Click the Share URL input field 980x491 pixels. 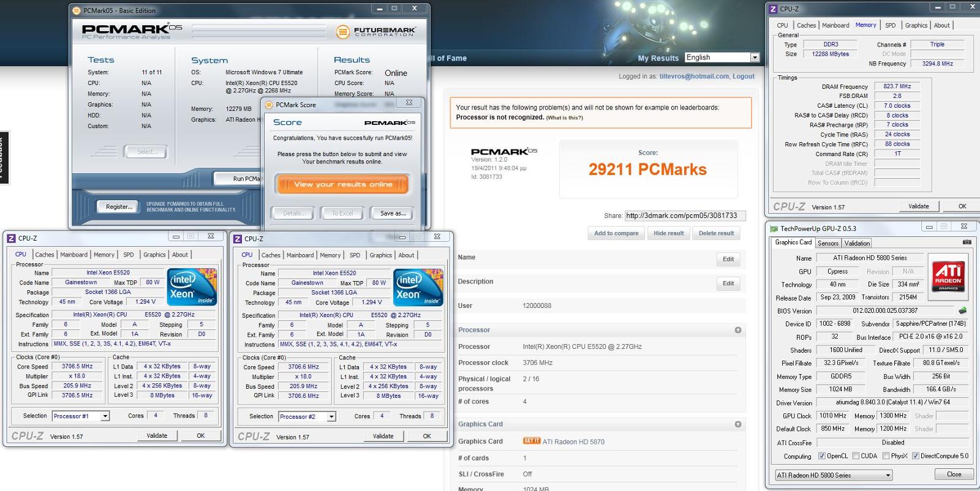(685, 216)
